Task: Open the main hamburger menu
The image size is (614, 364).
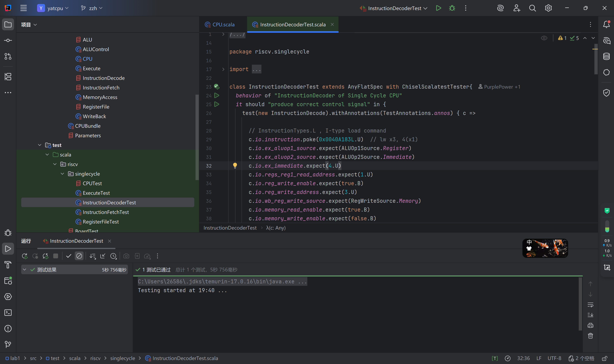Action: [x=24, y=8]
